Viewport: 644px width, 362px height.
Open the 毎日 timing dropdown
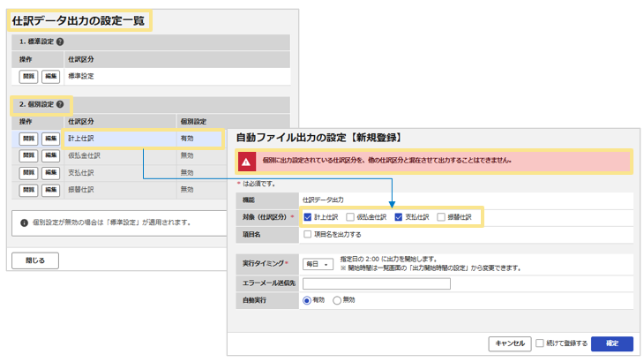(318, 264)
